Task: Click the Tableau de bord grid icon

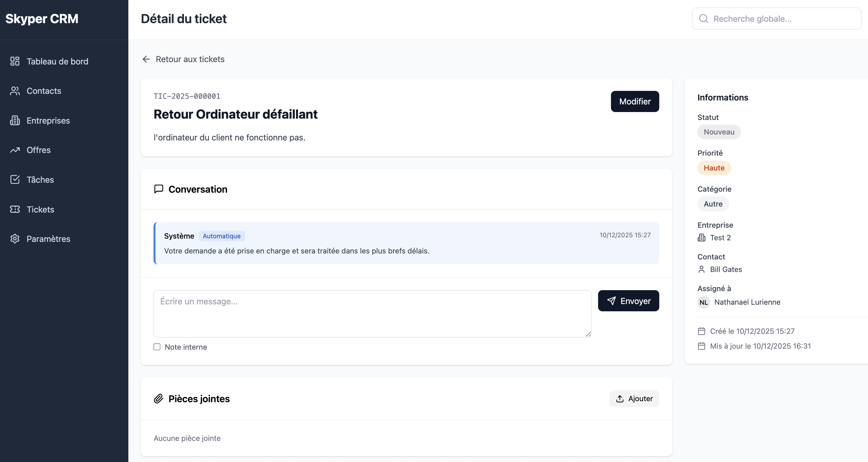Action: coord(15,61)
